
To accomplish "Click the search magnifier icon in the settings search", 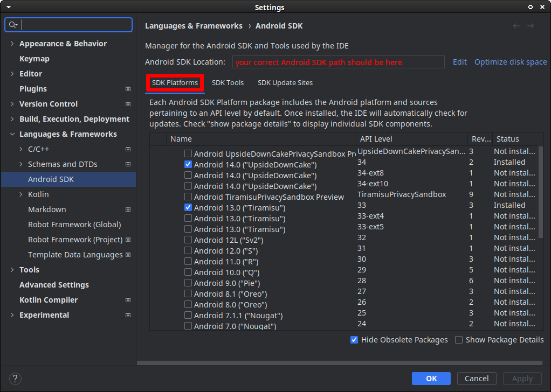I will click(12, 25).
